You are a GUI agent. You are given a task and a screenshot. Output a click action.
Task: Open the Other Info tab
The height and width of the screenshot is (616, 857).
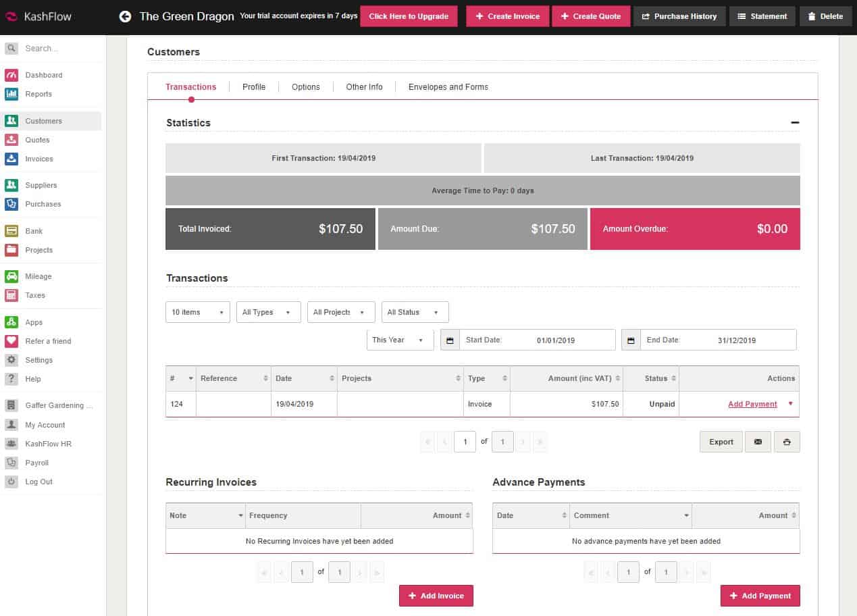(x=364, y=87)
